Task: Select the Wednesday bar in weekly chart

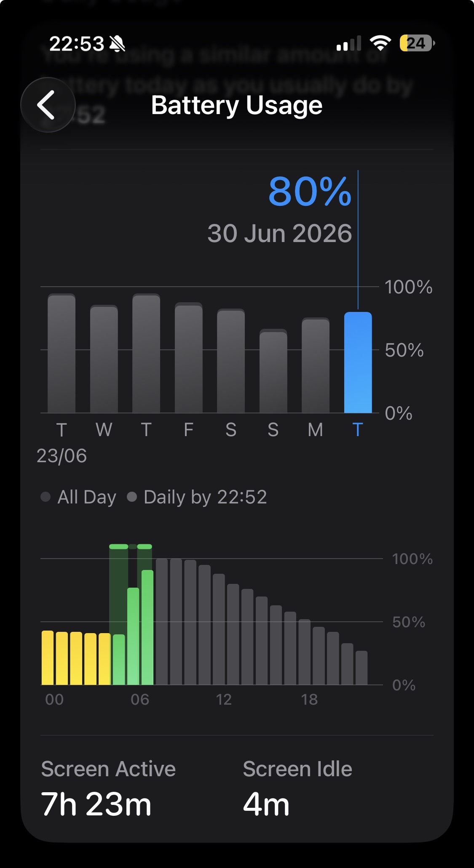Action: (x=104, y=359)
